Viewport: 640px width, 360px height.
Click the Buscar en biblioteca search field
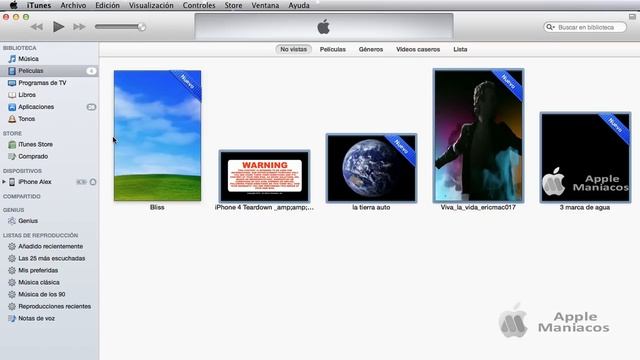[585, 27]
